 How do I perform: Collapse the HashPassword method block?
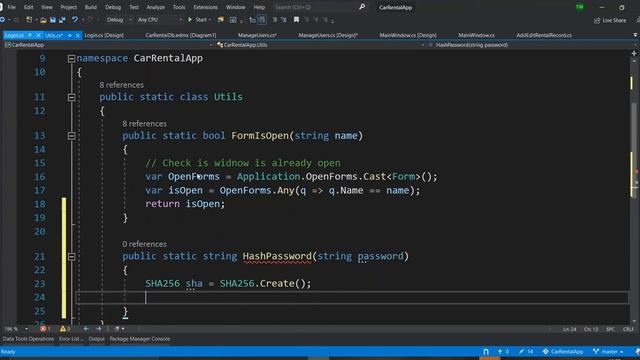tap(71, 257)
